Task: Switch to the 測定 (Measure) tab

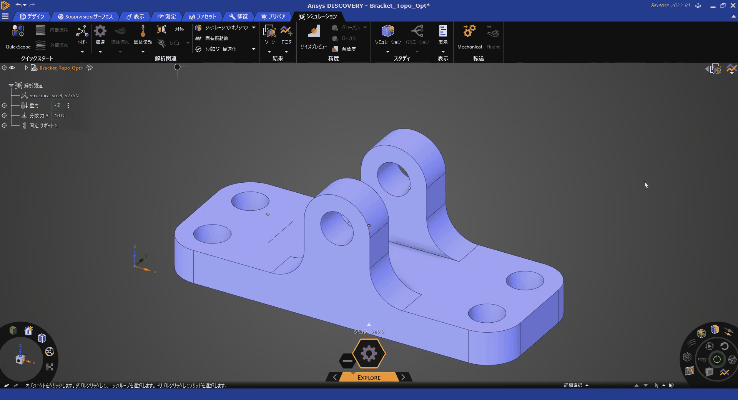Action: [x=167, y=16]
